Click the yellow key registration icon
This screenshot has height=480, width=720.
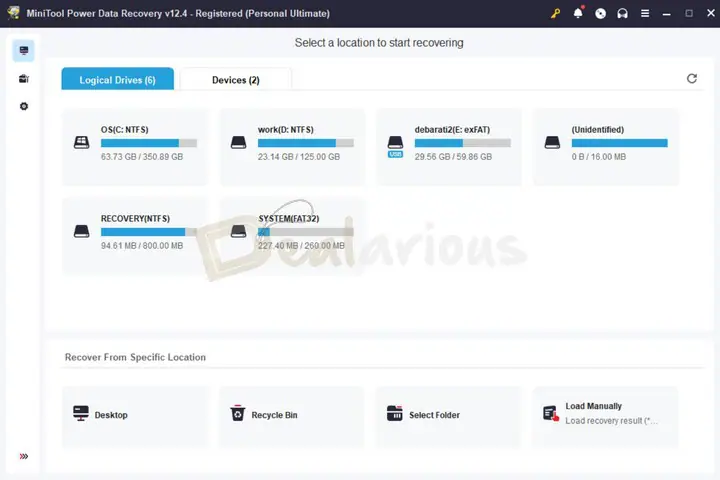tap(556, 14)
